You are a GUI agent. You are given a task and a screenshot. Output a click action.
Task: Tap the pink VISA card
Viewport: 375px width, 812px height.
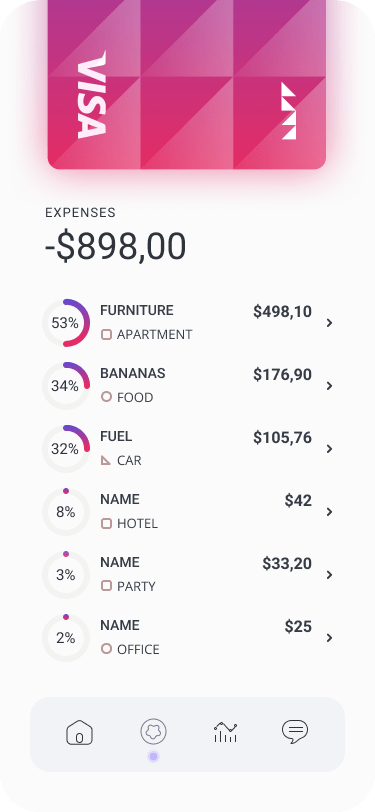pos(187,84)
